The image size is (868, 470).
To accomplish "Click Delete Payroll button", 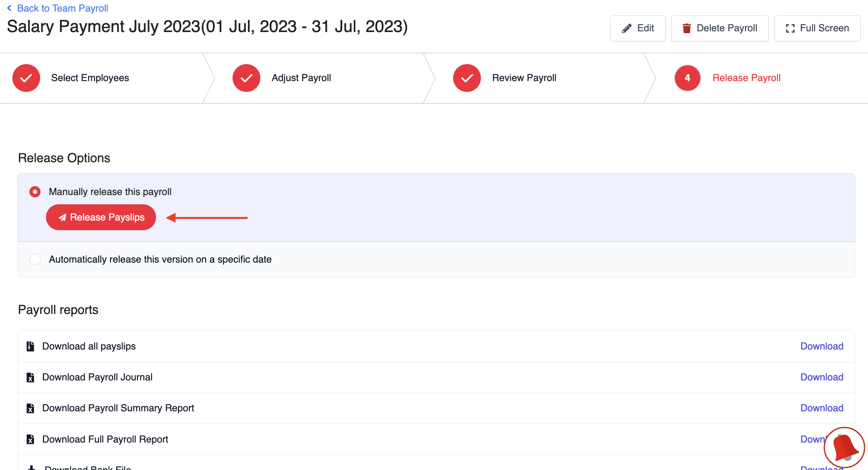I will [x=719, y=28].
